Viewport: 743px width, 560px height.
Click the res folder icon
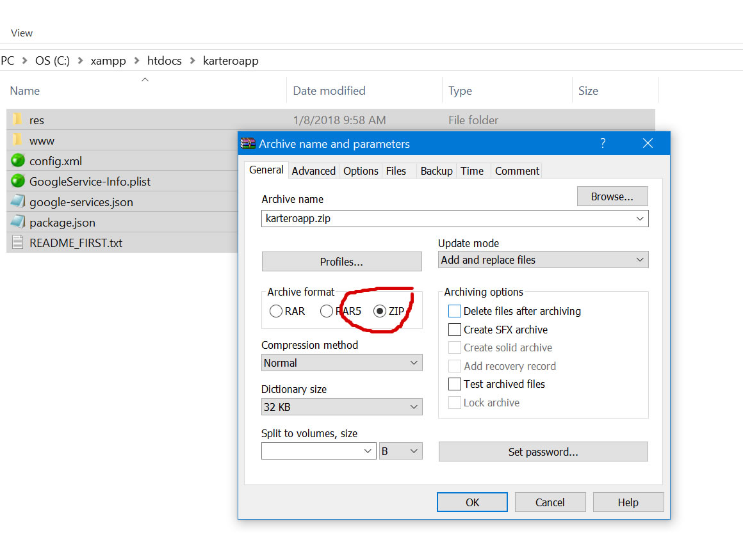pyautogui.click(x=17, y=120)
